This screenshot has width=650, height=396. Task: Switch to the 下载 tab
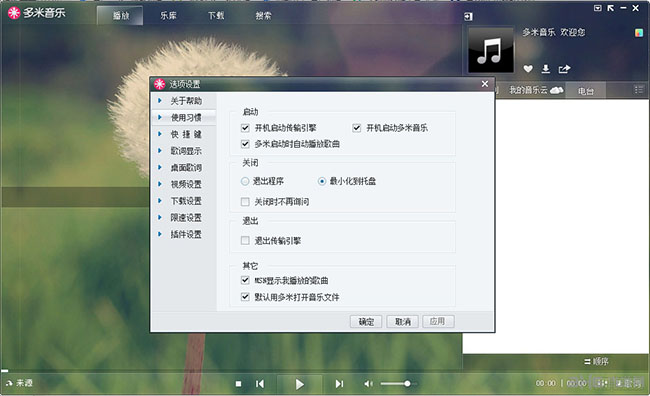coord(216,16)
